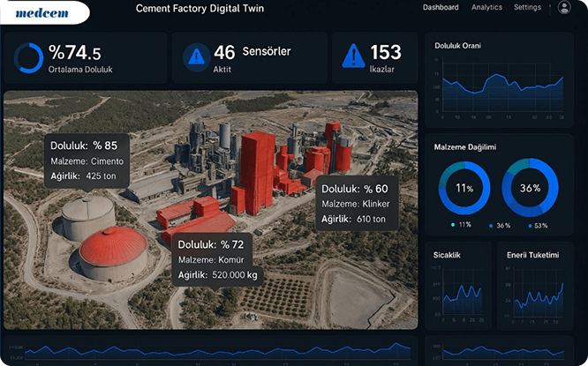Click the Kömür 520.000 kg tooltip
Screen dimensions: 588x366
coord(217,259)
